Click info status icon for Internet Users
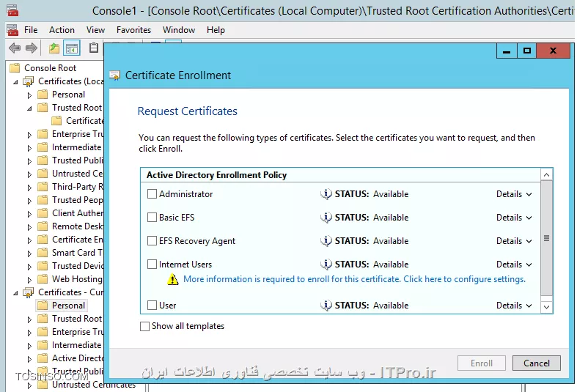577x392 pixels. 326,265
